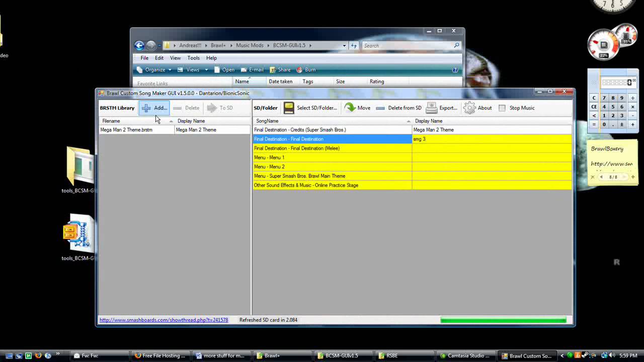Sort library by Filename column header
The height and width of the screenshot is (362, 644).
(x=137, y=121)
